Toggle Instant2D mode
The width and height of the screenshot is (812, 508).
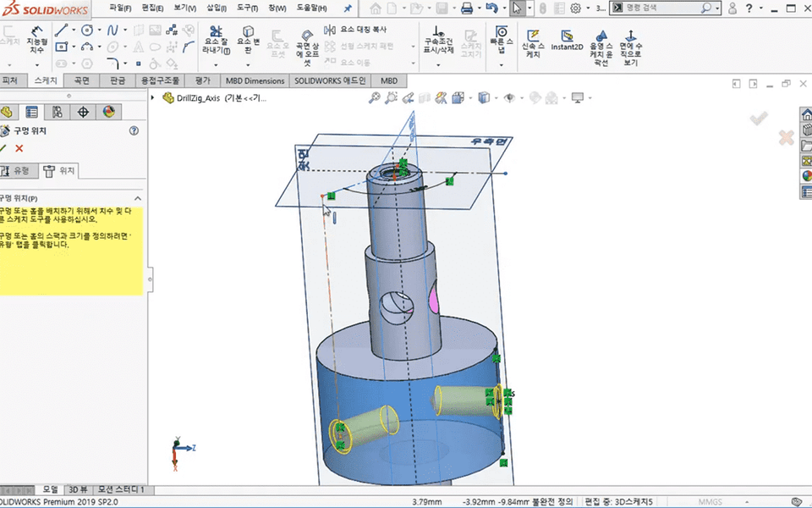(567, 40)
